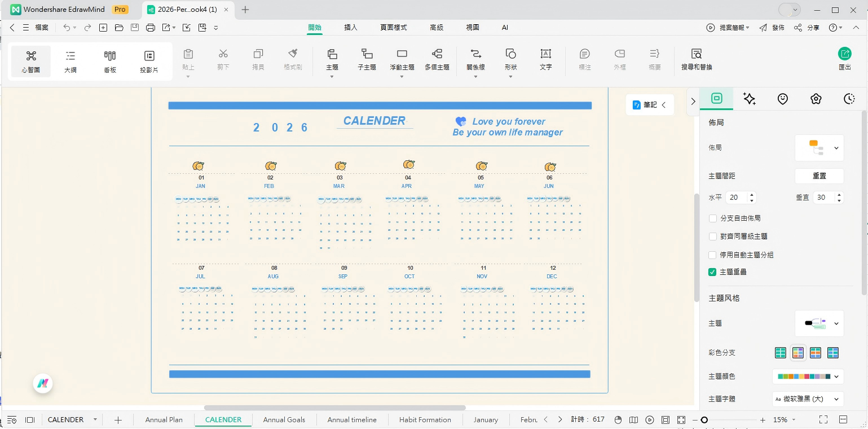Switch to the 插入 ribbon tab
The width and height of the screenshot is (868, 429).
click(351, 27)
